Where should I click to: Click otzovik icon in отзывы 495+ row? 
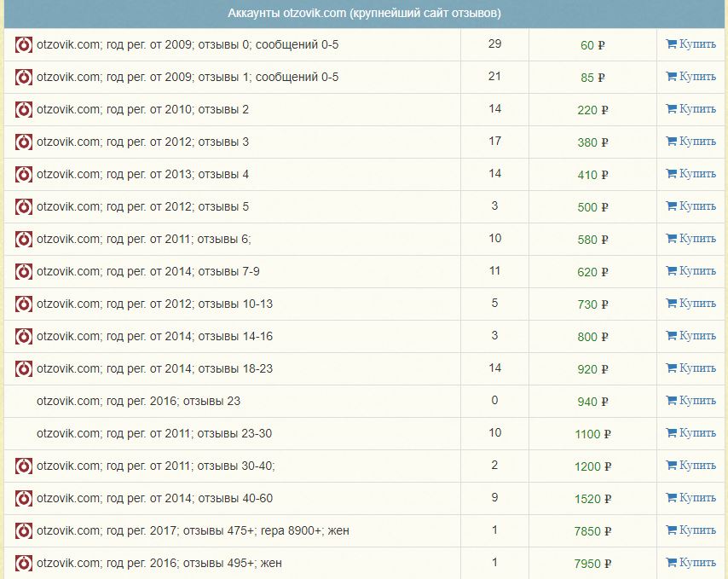click(x=24, y=563)
